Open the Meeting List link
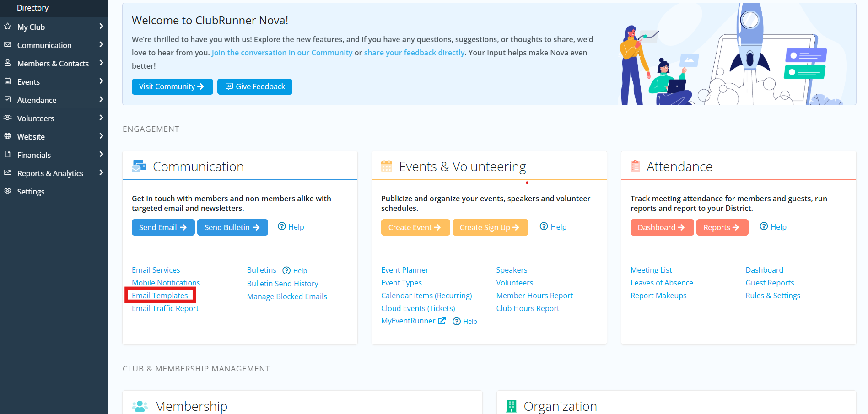This screenshot has height=414, width=868. pyautogui.click(x=651, y=270)
